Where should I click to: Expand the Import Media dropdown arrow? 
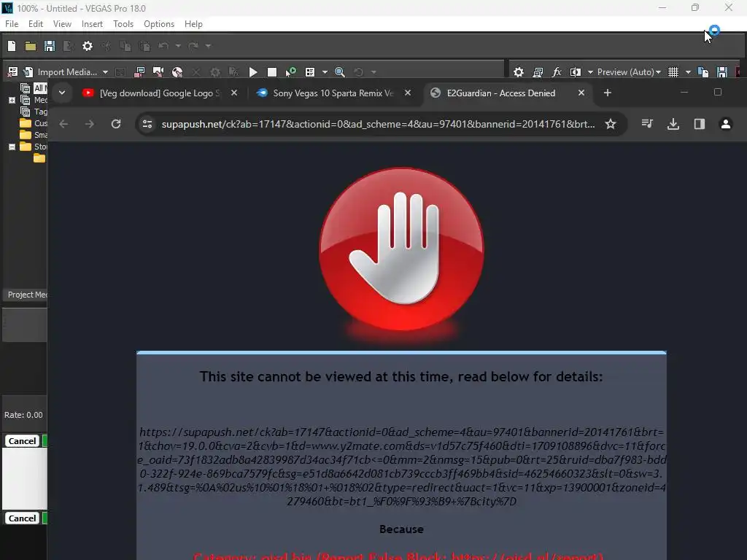tap(105, 72)
